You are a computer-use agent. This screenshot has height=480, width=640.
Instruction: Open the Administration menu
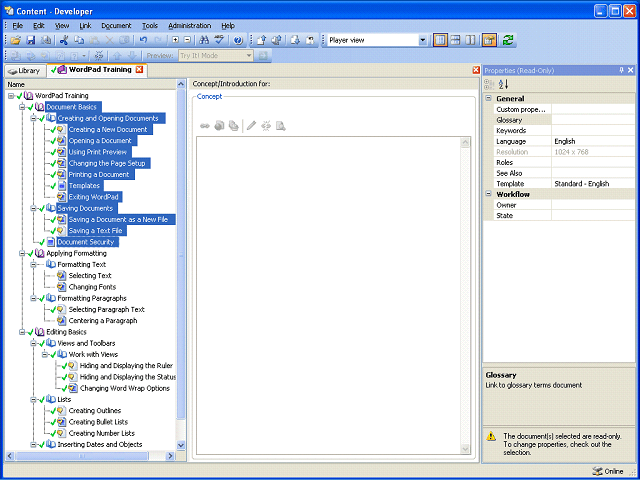pyautogui.click(x=189, y=25)
